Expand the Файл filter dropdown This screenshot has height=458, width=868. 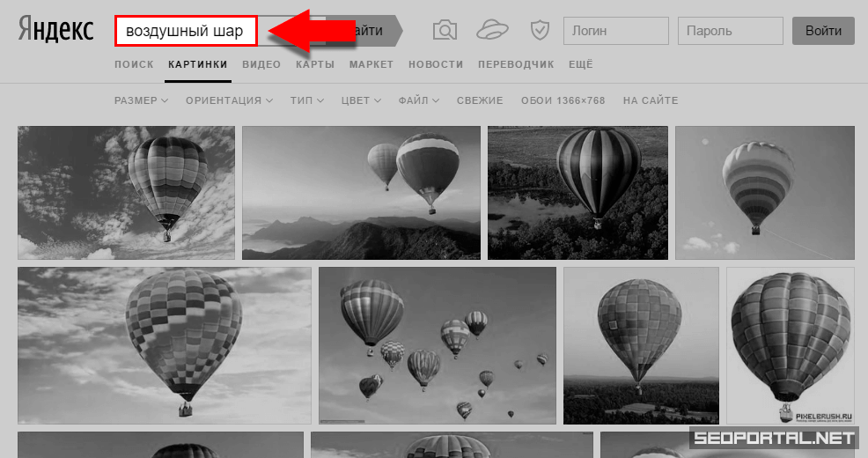point(417,100)
